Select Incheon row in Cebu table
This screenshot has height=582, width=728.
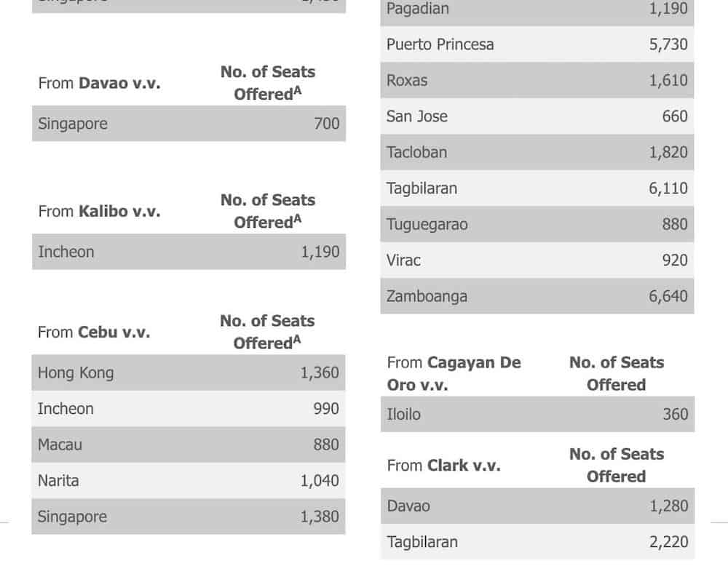tap(189, 409)
